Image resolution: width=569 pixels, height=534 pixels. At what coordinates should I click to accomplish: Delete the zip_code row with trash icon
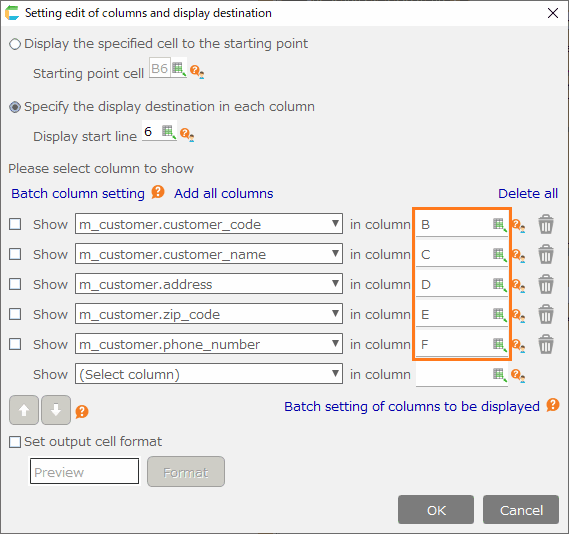tap(546, 314)
